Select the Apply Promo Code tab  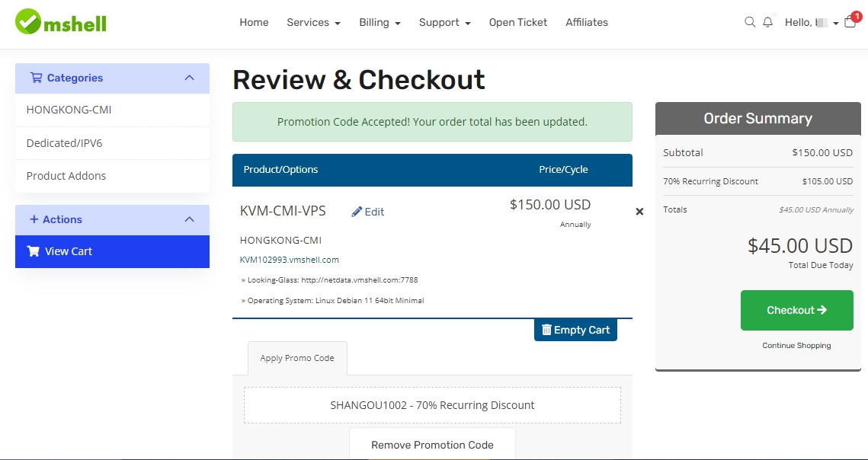click(x=297, y=358)
